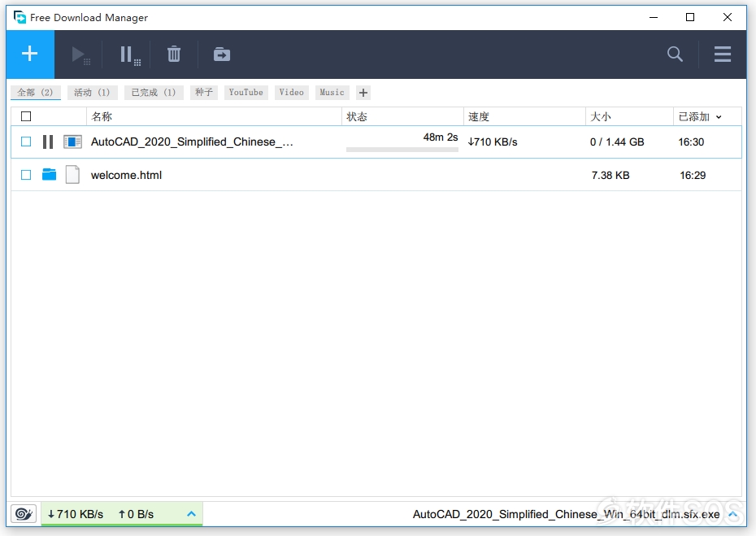756x536 pixels.
Task: Sort by the 速度 column header
Action: pyautogui.click(x=524, y=117)
